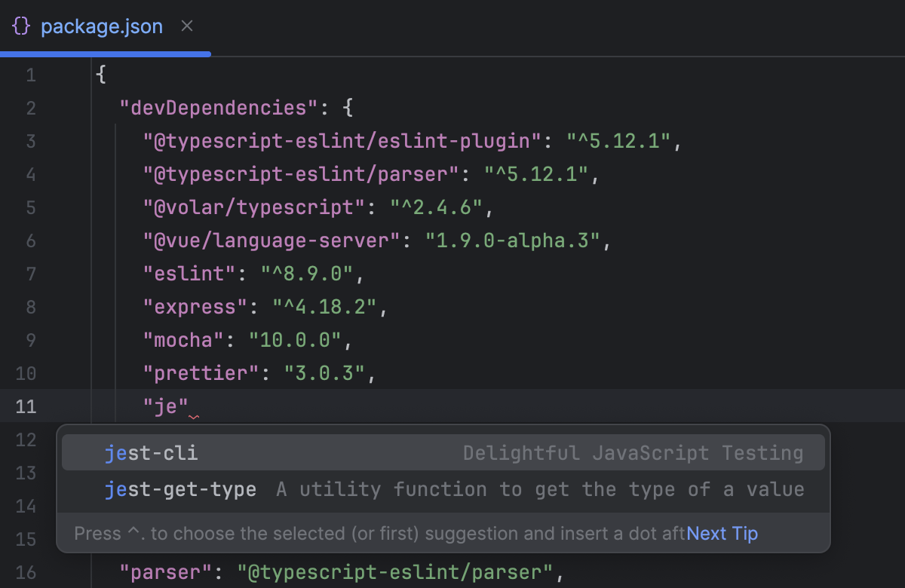Viewport: 905px width, 588px height.
Task: Select the jest-cli autocomplete suggestion
Action: 151,453
